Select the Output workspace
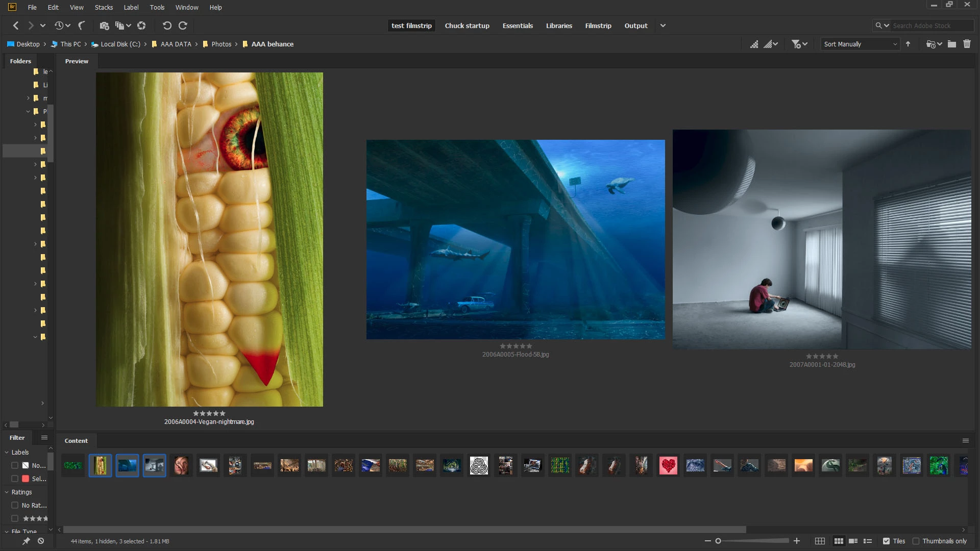 click(x=635, y=26)
